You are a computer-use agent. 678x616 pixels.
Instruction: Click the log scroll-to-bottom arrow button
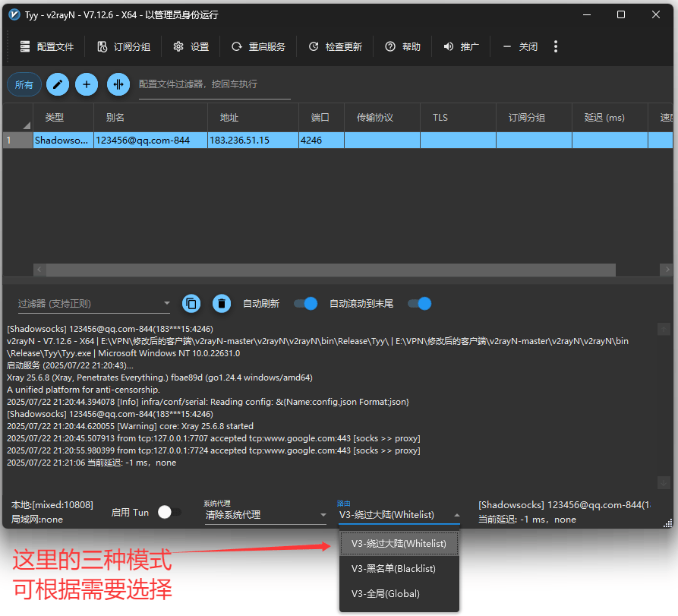[664, 483]
